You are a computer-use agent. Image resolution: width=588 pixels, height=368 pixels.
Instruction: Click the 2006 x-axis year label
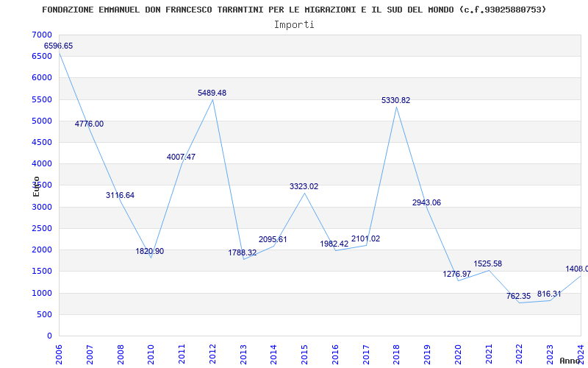59,355
